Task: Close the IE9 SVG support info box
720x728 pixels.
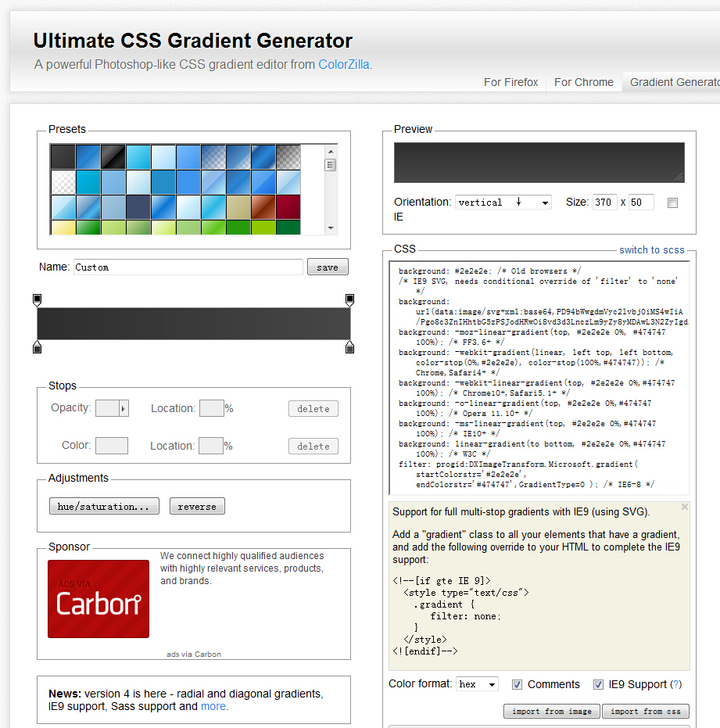Action: [x=684, y=507]
